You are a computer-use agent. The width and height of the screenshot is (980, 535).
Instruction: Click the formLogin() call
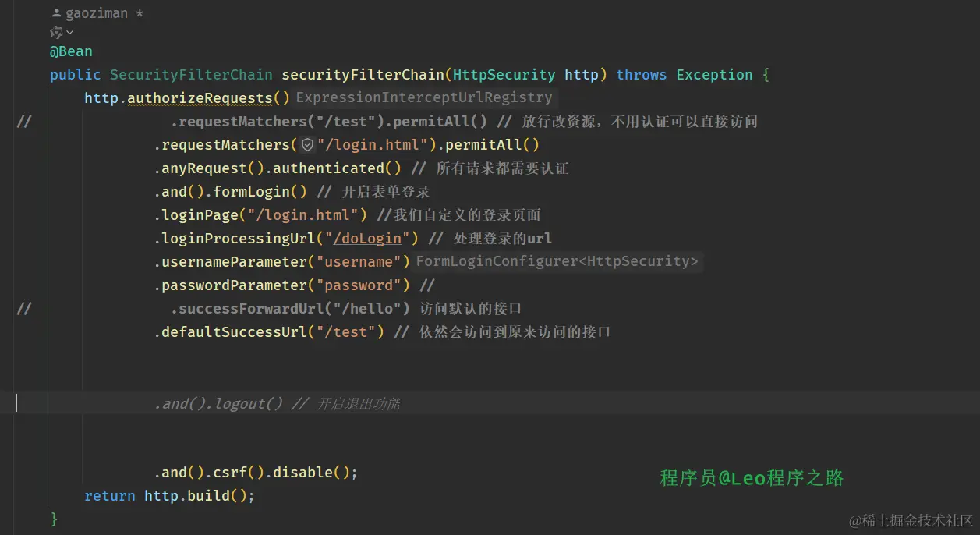tap(260, 192)
